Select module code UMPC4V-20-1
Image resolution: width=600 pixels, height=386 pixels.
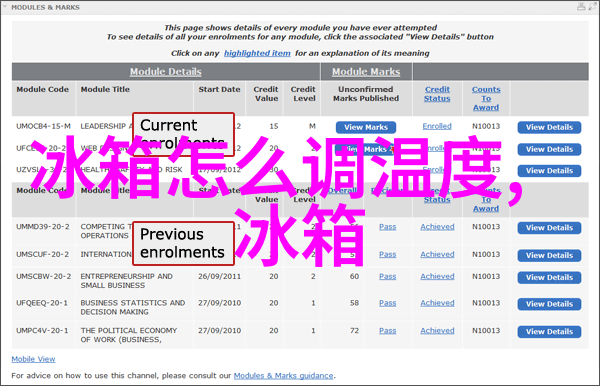pyautogui.click(x=42, y=331)
